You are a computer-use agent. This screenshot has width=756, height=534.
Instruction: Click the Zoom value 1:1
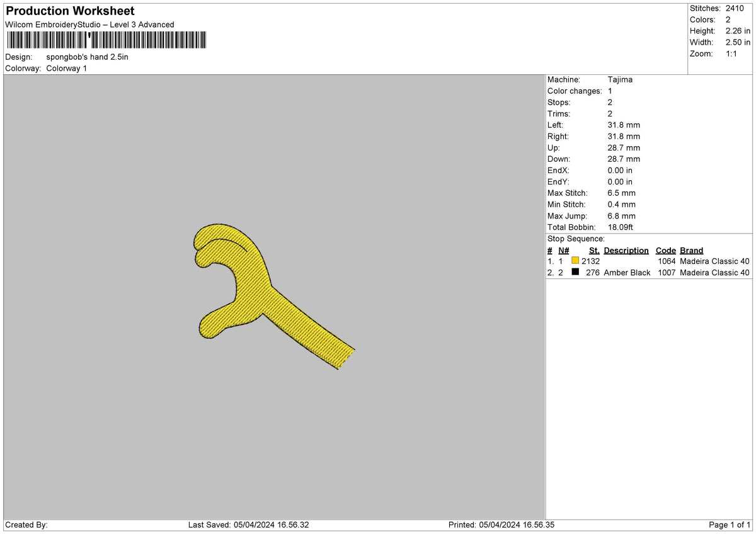pos(732,54)
